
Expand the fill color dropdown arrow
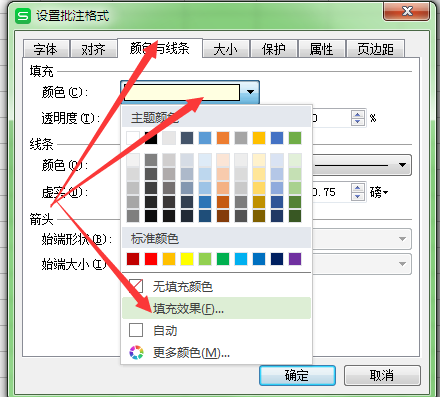click(x=250, y=91)
